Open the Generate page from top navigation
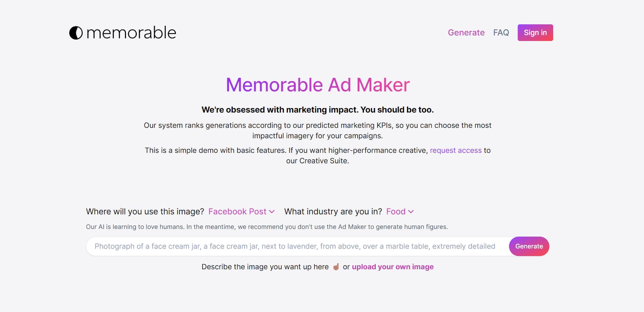 (467, 32)
